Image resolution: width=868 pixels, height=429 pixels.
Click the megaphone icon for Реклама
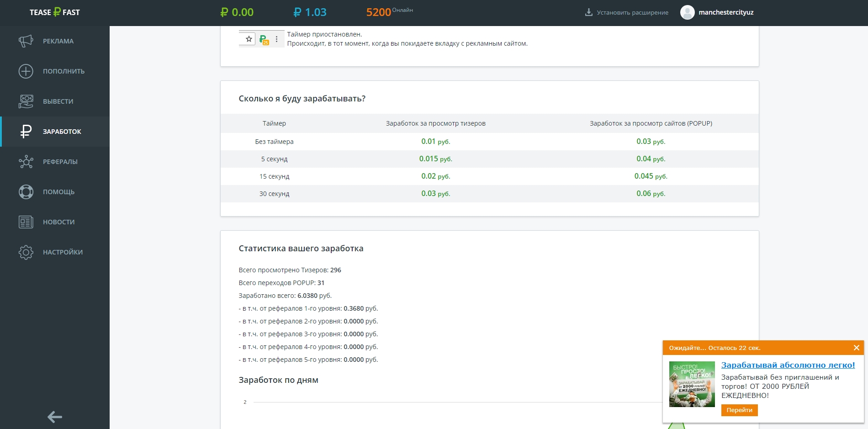26,41
